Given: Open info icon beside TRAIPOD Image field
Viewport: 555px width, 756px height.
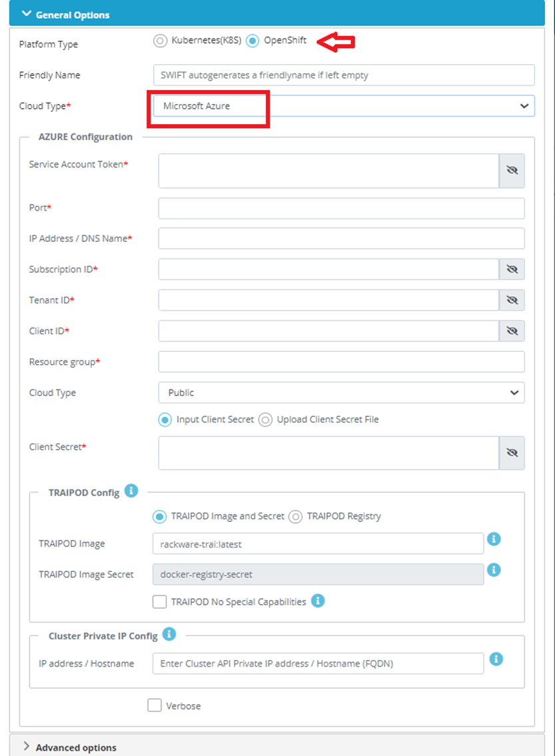Looking at the screenshot, I should 494,539.
